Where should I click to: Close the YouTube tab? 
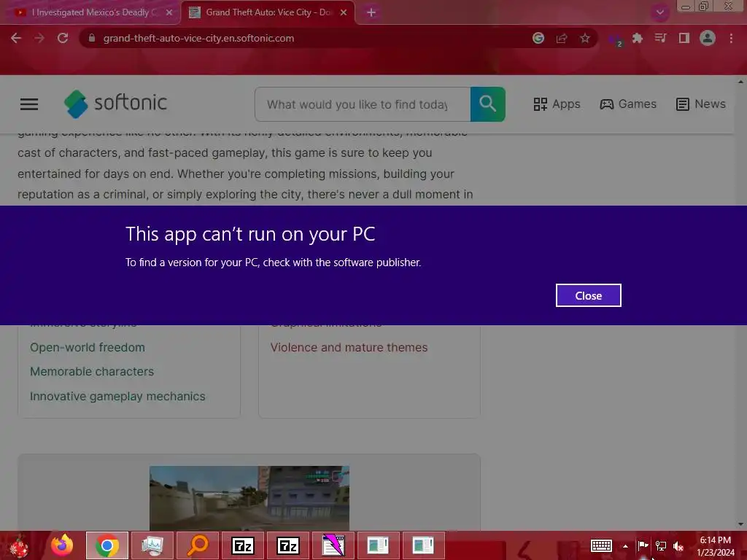click(x=169, y=12)
